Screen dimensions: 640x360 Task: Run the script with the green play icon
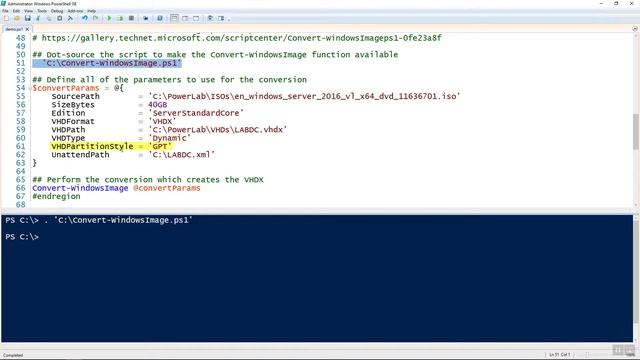[x=109, y=18]
